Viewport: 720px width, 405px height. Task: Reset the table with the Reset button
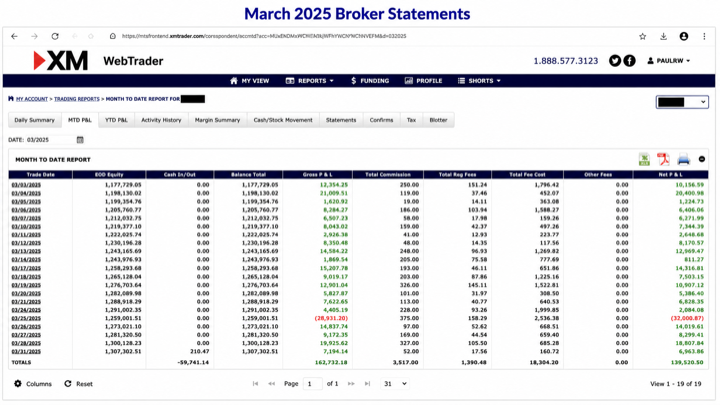79,384
